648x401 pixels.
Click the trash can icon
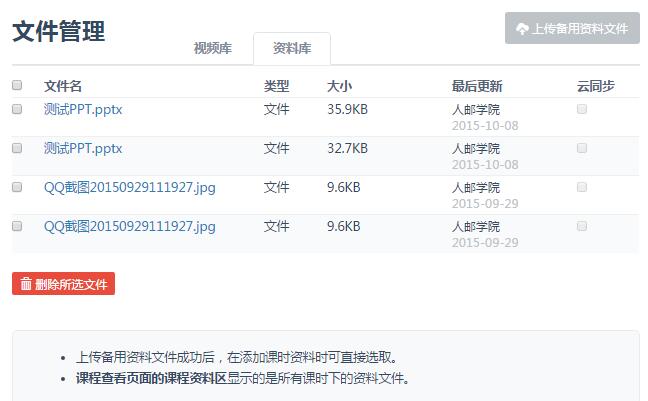tap(26, 284)
